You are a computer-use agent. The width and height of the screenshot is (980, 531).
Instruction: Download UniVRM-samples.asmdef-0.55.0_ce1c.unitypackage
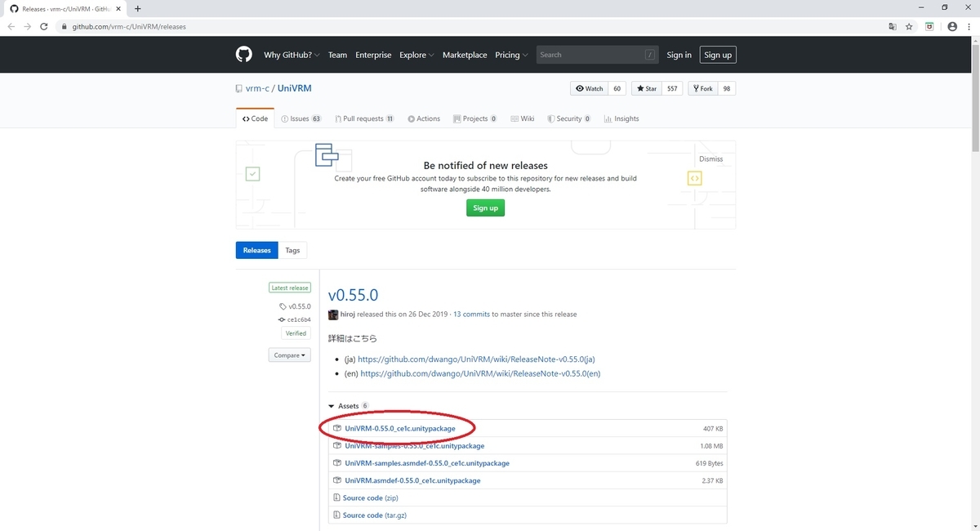pyautogui.click(x=427, y=463)
